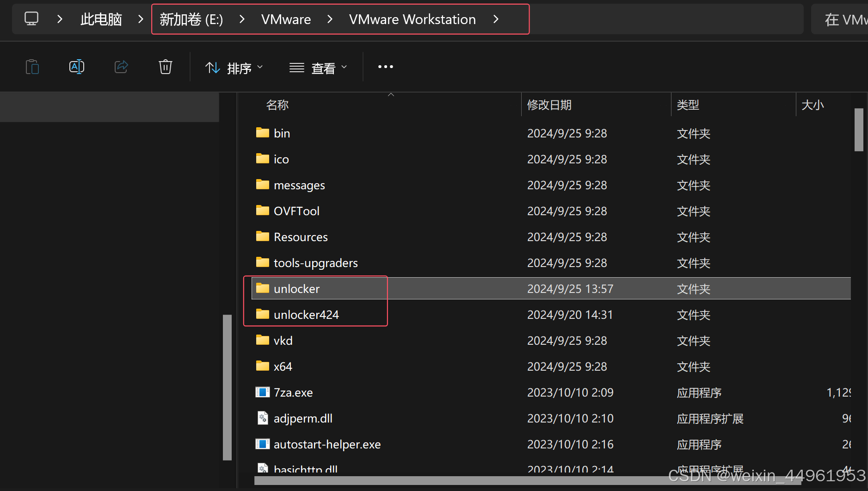Expand chevron after 新加卷 (E:) breadcrumb

pos(242,19)
